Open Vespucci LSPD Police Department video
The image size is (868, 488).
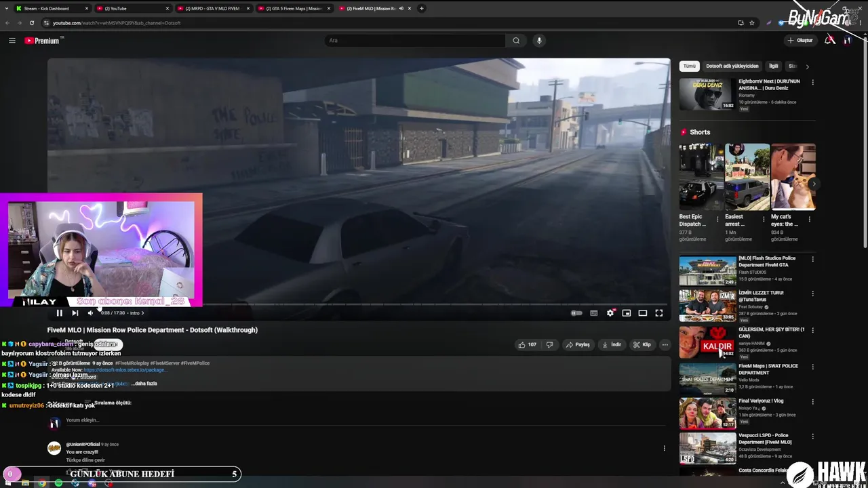[x=707, y=448]
